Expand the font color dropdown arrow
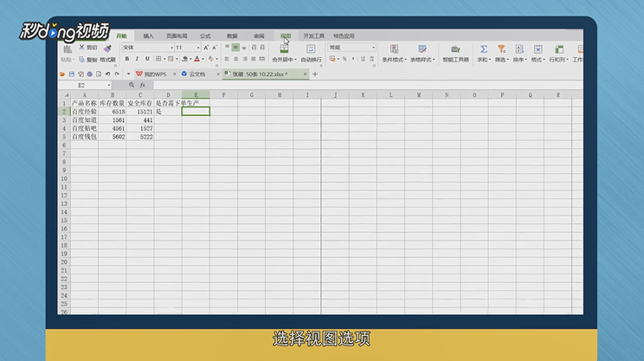644x361 pixels. point(203,59)
